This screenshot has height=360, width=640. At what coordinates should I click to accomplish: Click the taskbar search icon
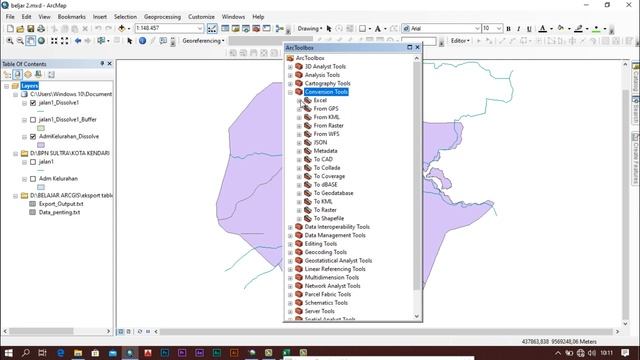pos(25,353)
